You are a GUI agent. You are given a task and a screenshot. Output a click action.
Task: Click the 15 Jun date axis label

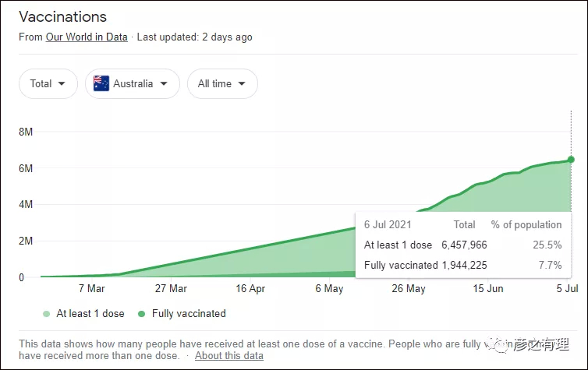coord(488,288)
